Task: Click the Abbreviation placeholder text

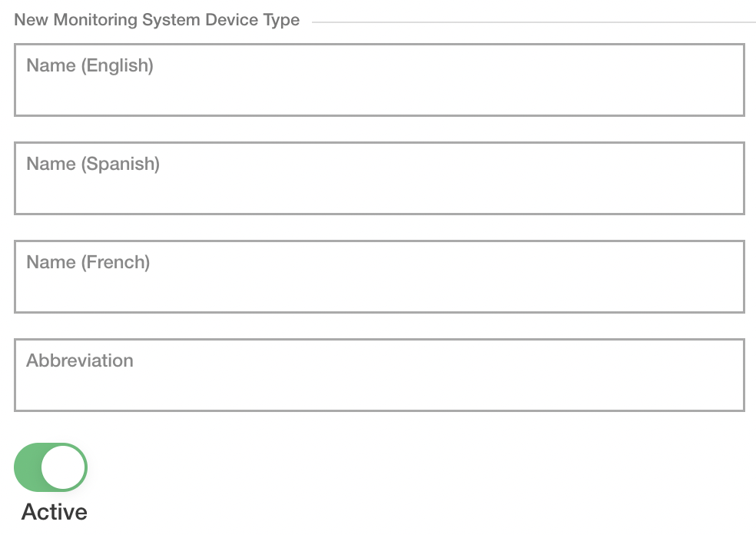Action: (80, 361)
